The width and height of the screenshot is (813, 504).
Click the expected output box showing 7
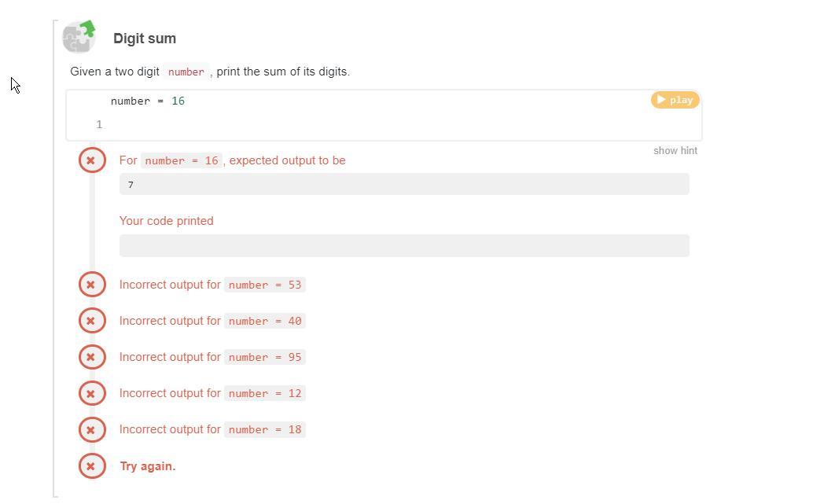pyautogui.click(x=404, y=185)
